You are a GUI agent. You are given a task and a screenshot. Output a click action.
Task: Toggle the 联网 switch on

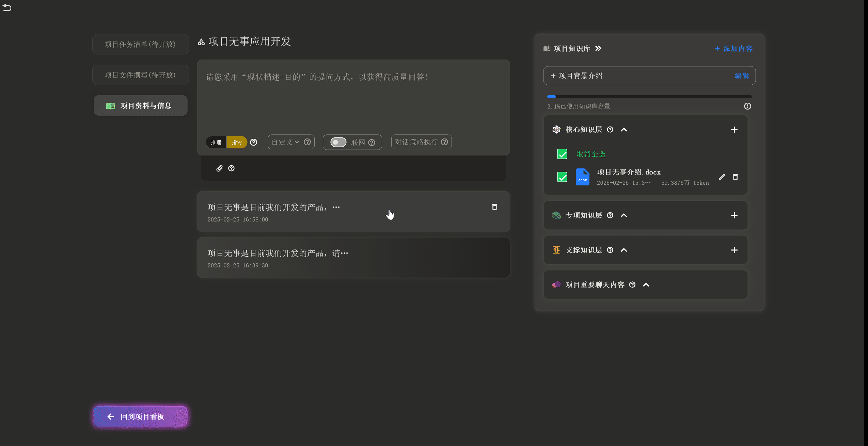click(x=338, y=142)
